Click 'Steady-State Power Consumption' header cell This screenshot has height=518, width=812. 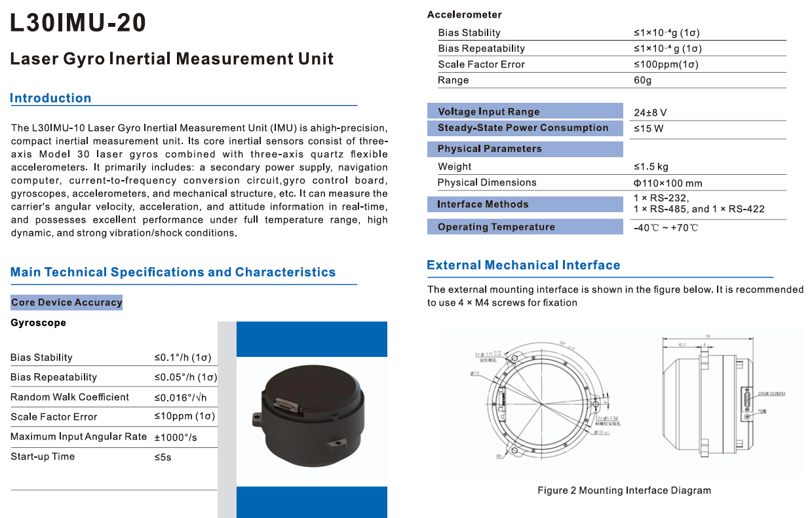(525, 128)
